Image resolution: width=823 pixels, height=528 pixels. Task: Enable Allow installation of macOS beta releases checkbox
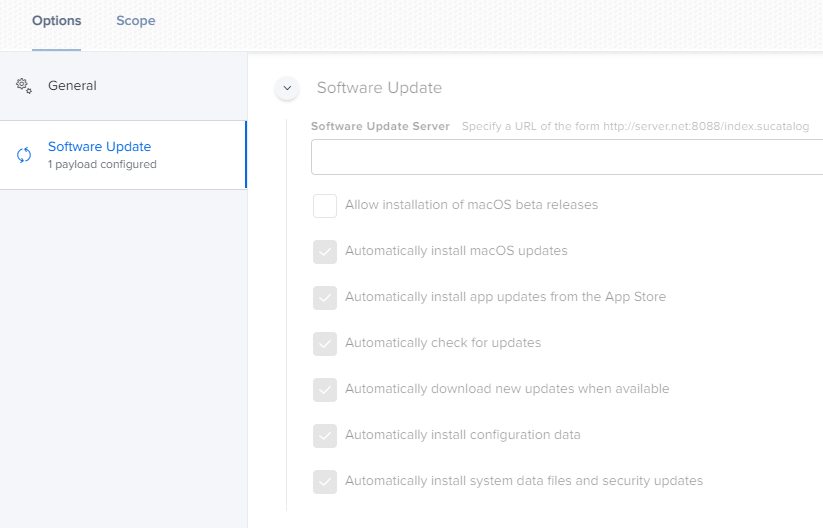click(x=325, y=205)
